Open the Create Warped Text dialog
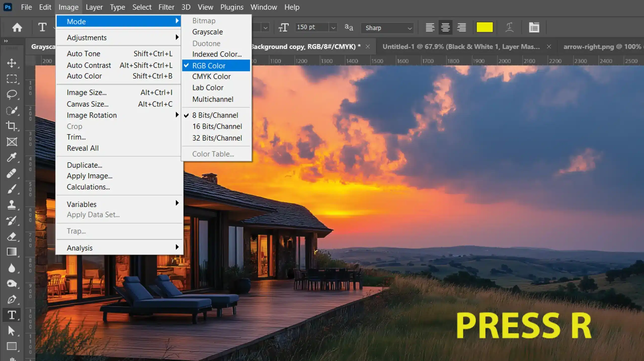 [509, 27]
